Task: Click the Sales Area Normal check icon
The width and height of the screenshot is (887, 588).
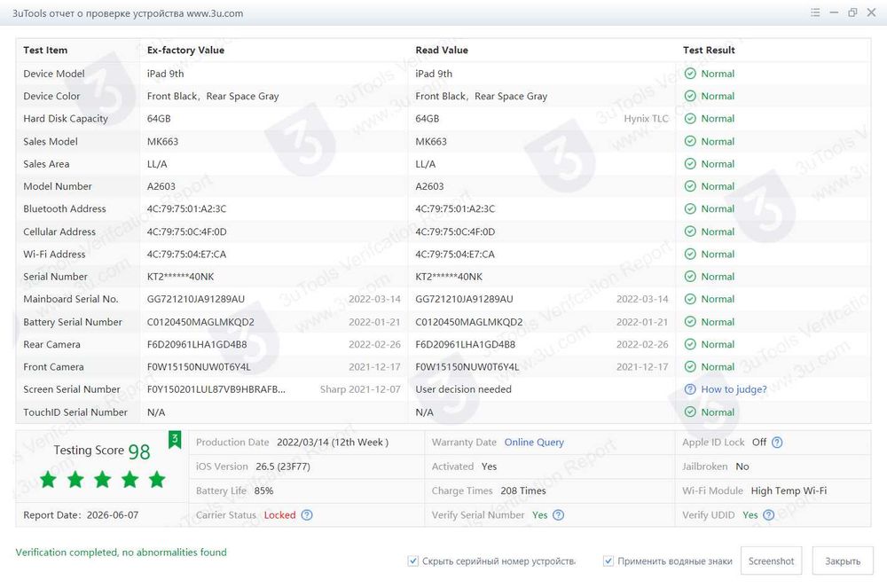Action: [x=690, y=164]
